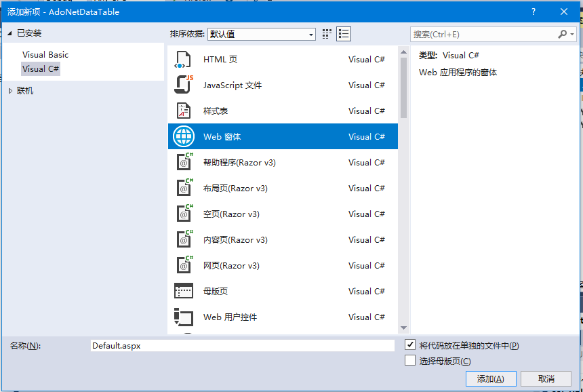Click the 取消 button
This screenshot has height=392, width=583.
(546, 379)
